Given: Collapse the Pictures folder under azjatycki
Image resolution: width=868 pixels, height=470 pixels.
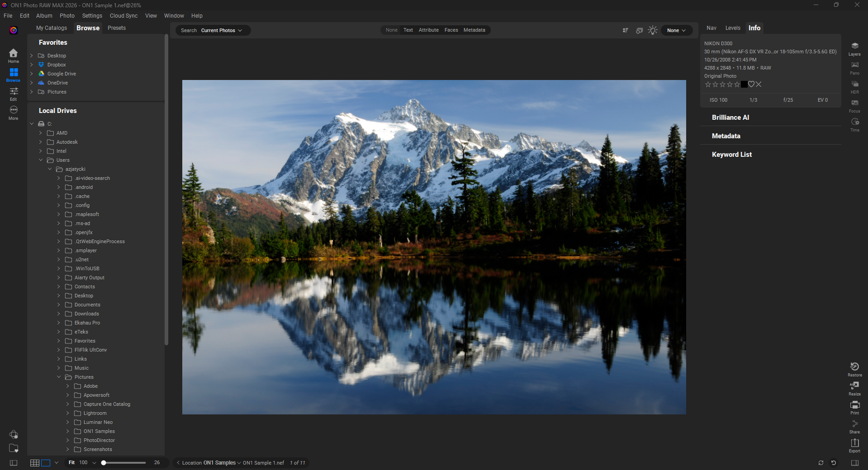Looking at the screenshot, I should 59,377.
